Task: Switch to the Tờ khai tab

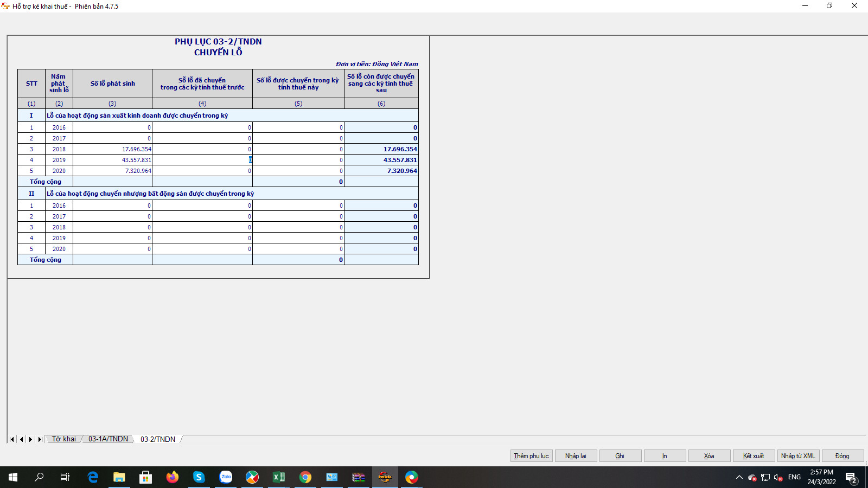Action: (64, 439)
